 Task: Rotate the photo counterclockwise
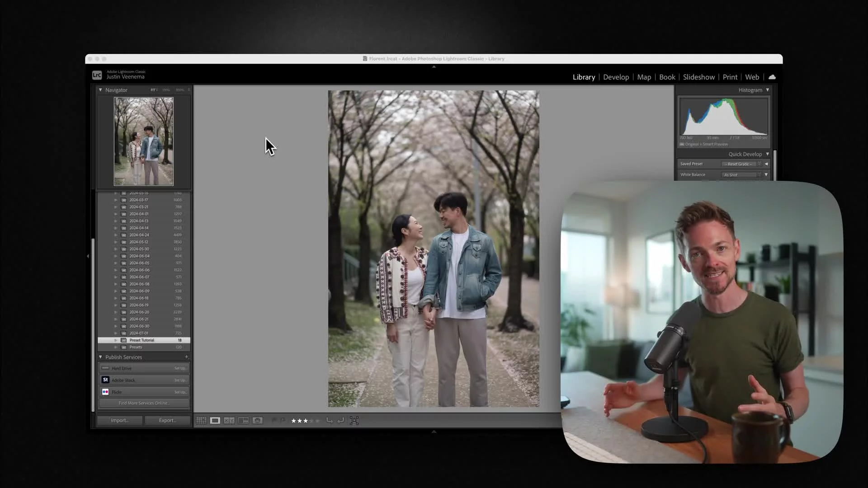pyautogui.click(x=330, y=420)
